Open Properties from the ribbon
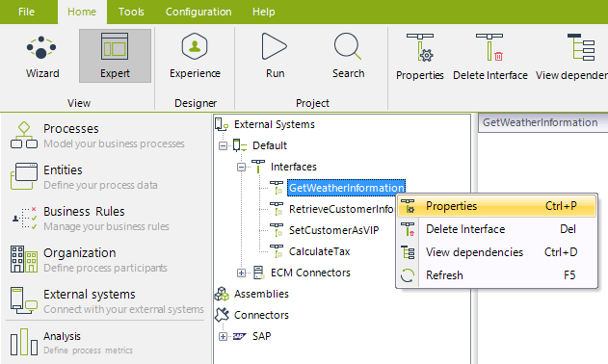Screen dimensions: 608x364 point(419,57)
